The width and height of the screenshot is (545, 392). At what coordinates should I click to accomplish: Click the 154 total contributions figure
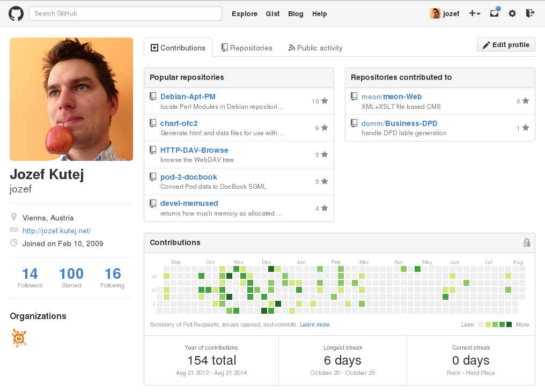pyautogui.click(x=212, y=360)
